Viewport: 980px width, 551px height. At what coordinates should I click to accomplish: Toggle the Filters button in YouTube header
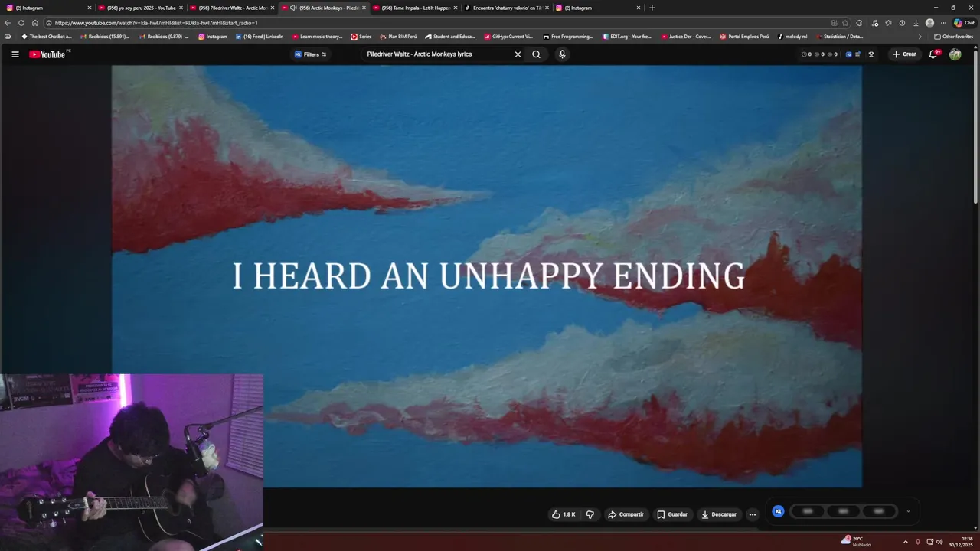[310, 54]
